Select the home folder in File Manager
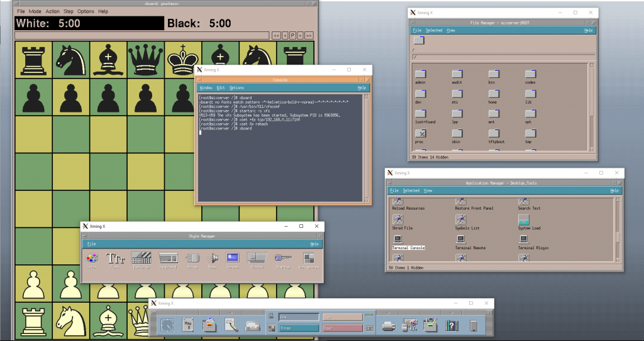The height and width of the screenshot is (341, 644). [x=494, y=94]
